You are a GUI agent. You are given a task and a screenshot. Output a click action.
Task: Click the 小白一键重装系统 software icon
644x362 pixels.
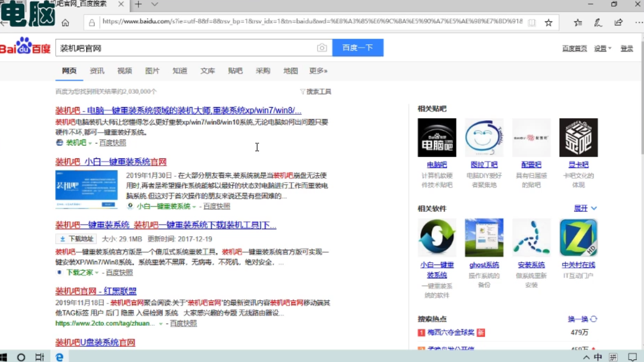point(437,237)
